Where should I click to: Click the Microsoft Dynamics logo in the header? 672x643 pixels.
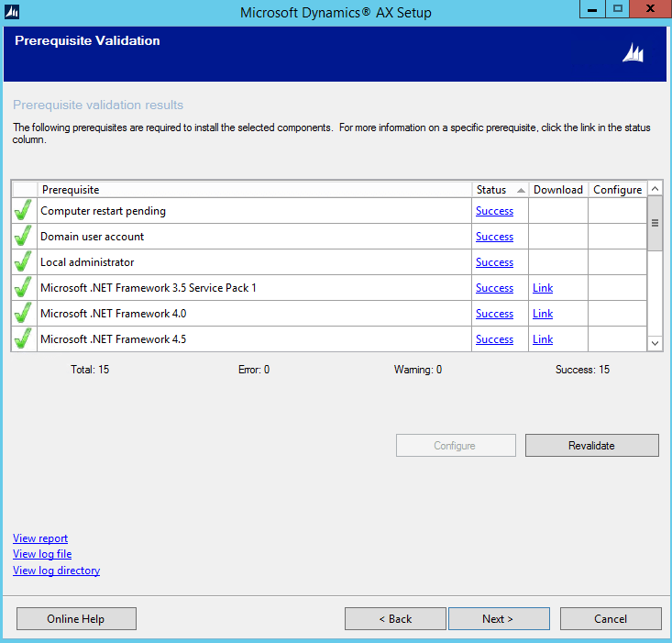(x=633, y=53)
